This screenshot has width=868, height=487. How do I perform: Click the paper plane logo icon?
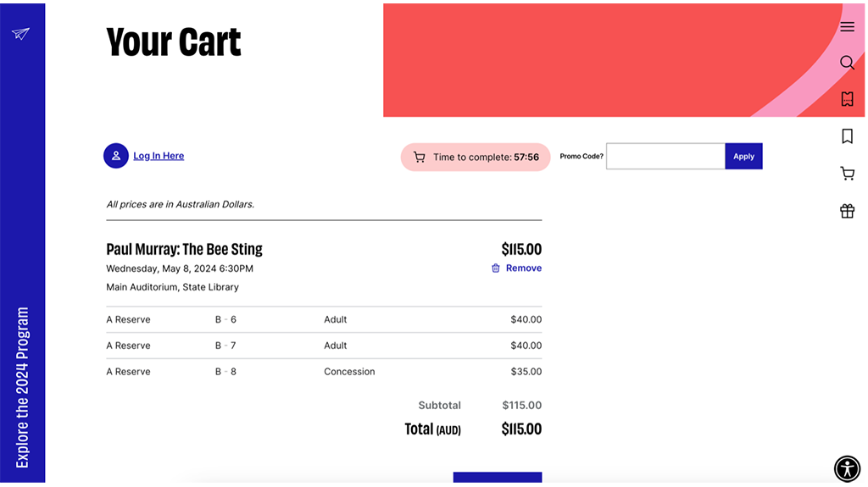(21, 34)
